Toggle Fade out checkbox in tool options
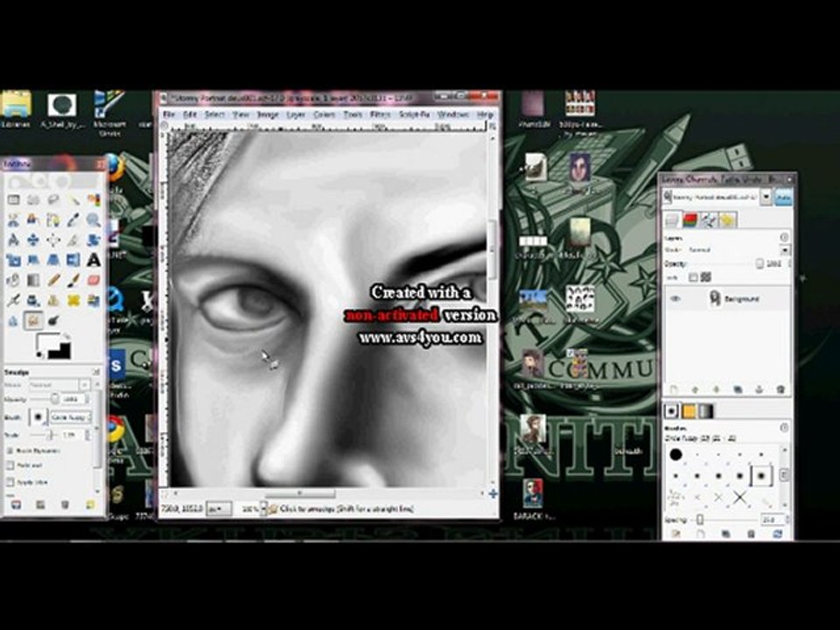Screen dimensions: 840x630 pos(10,465)
